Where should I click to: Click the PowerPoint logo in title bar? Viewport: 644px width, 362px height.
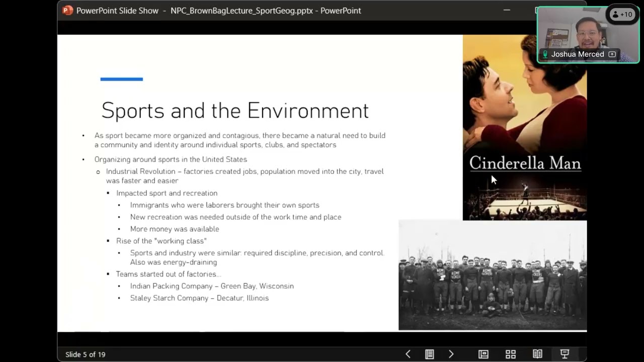[x=68, y=11]
